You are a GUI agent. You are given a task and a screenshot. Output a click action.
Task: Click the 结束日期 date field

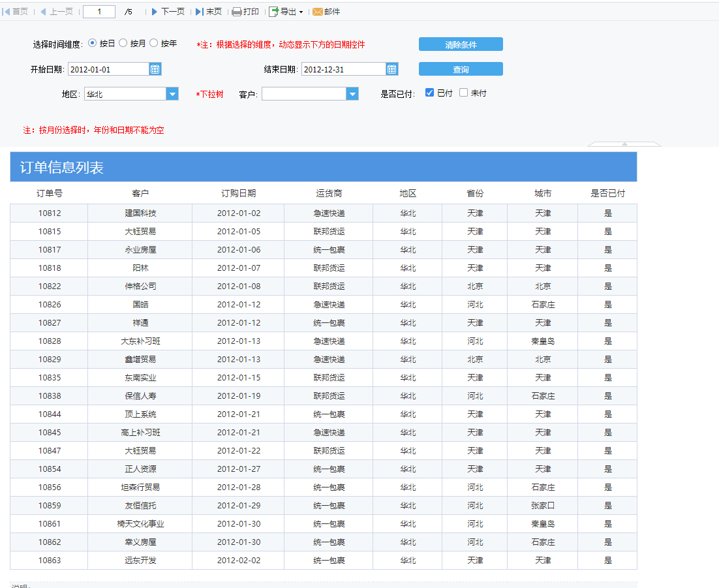tap(343, 69)
